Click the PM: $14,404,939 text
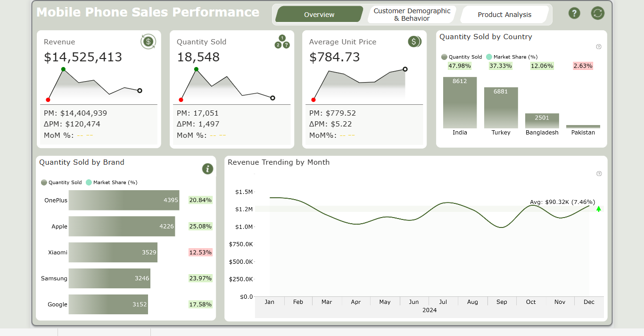 point(75,113)
